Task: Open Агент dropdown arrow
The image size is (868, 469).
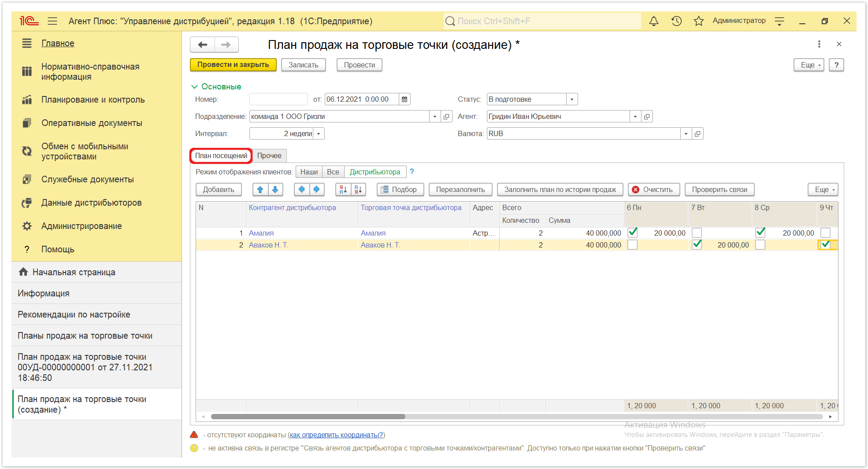Action: (635, 116)
